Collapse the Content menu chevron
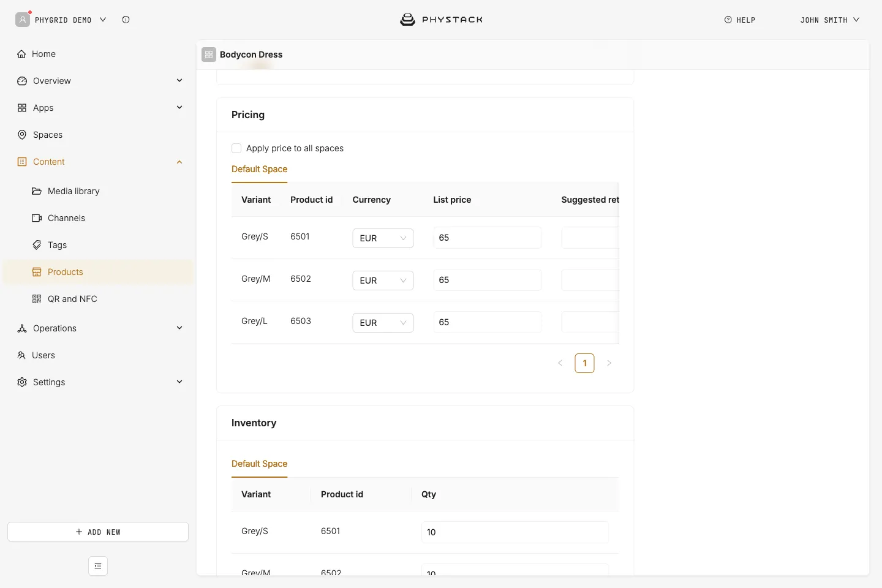This screenshot has width=882, height=588. [x=179, y=162]
